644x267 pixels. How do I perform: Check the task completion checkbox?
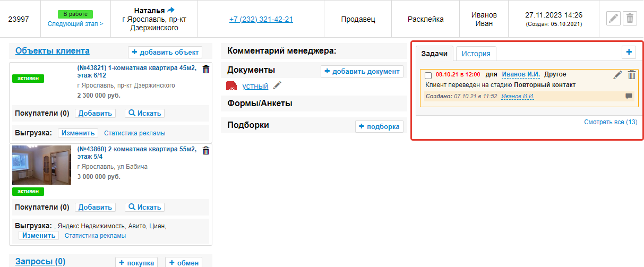428,75
